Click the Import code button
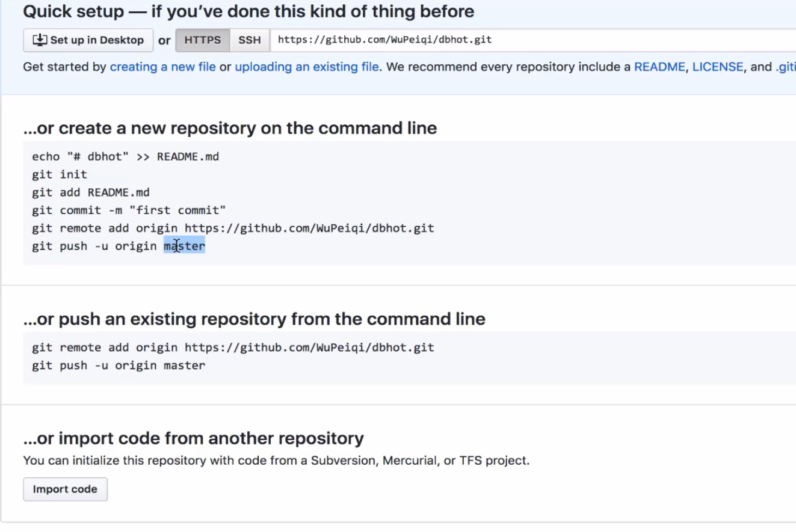 65,489
